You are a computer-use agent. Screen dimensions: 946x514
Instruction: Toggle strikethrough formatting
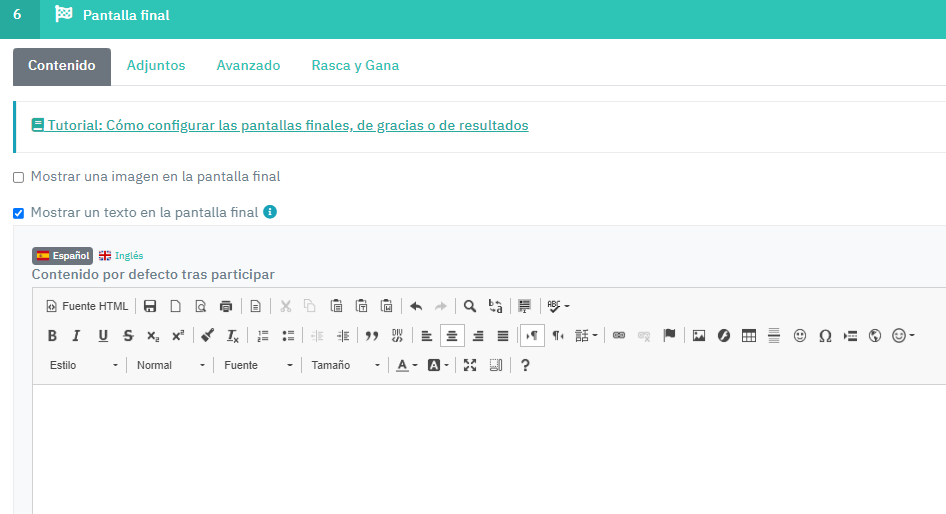coord(128,335)
